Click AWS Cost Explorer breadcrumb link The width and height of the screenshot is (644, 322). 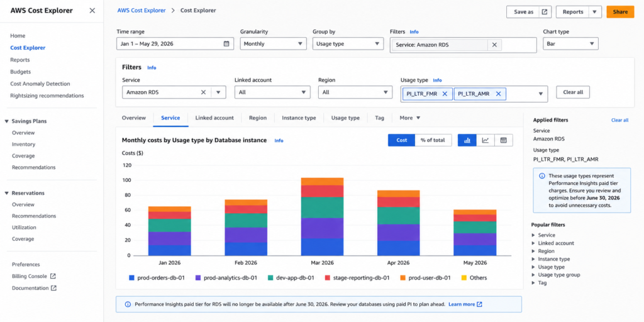[x=142, y=11]
